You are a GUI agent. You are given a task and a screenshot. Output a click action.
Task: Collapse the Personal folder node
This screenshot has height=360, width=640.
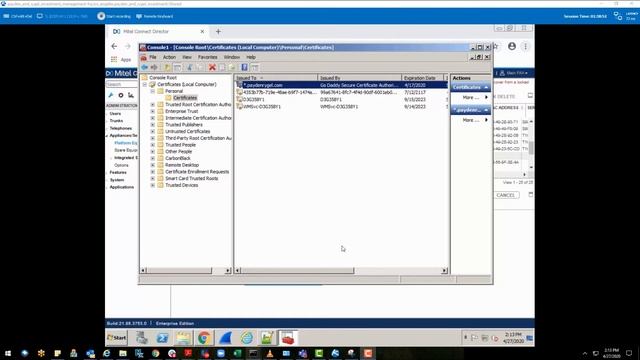tap(153, 91)
